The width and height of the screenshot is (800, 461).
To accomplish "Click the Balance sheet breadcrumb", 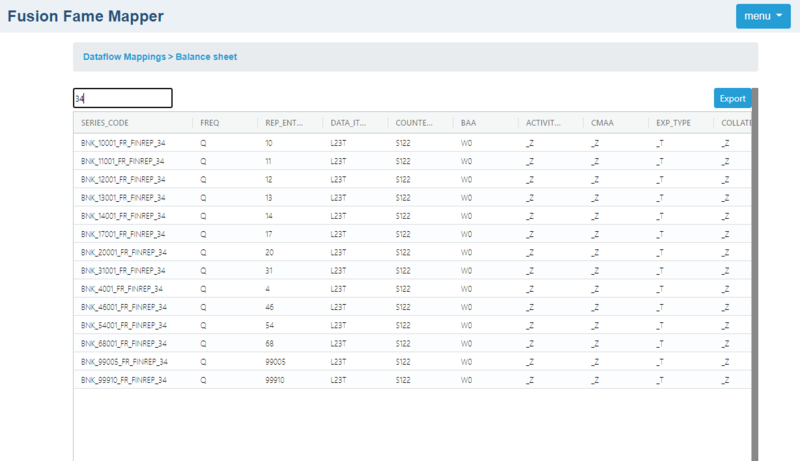I will [206, 57].
